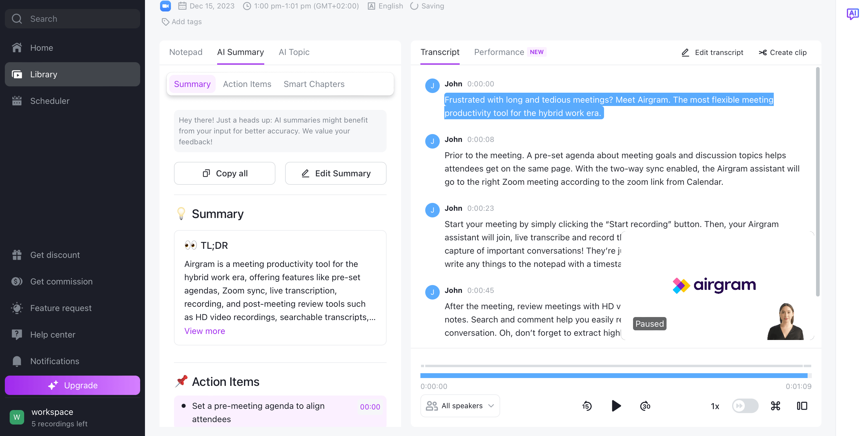Open Get discount gift item
Viewport: 868px width, 436px height.
point(72,255)
